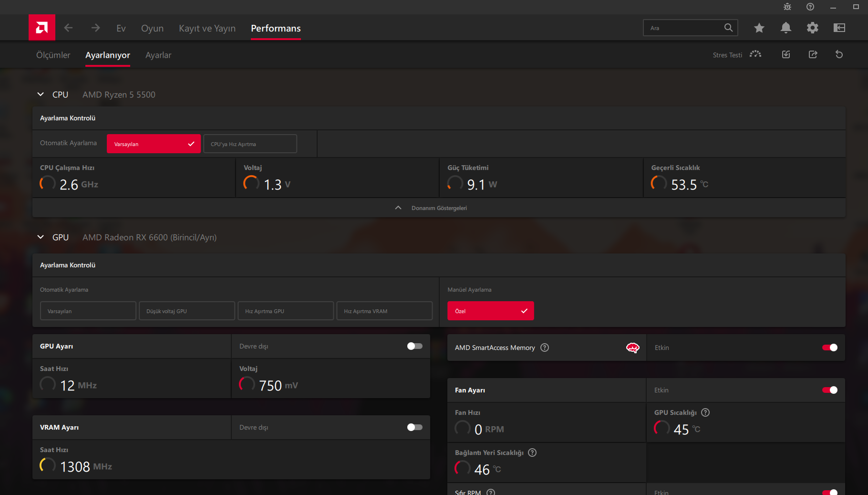This screenshot has height=495, width=868.
Task: Open notifications bell
Action: [786, 28]
